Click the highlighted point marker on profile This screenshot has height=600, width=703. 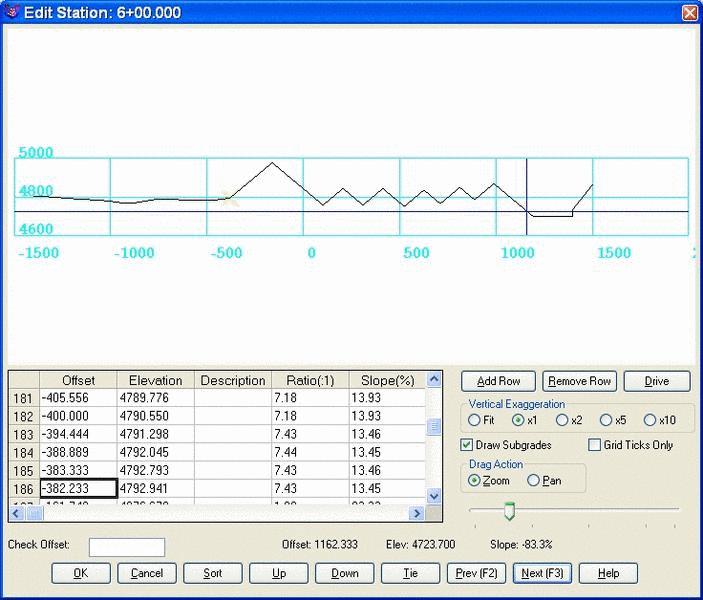click(230, 197)
